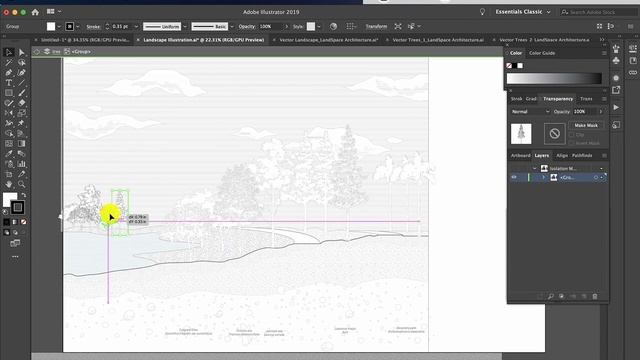Open Vector Landscape_LandSpace Architecture.ai tab

click(329, 40)
